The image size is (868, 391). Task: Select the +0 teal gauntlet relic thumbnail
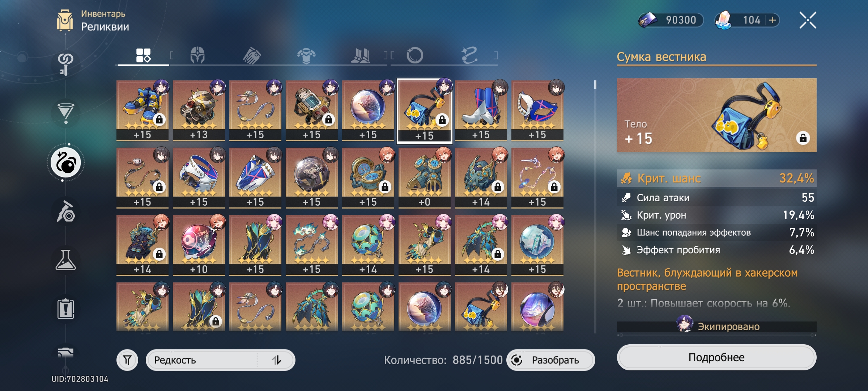click(x=425, y=178)
